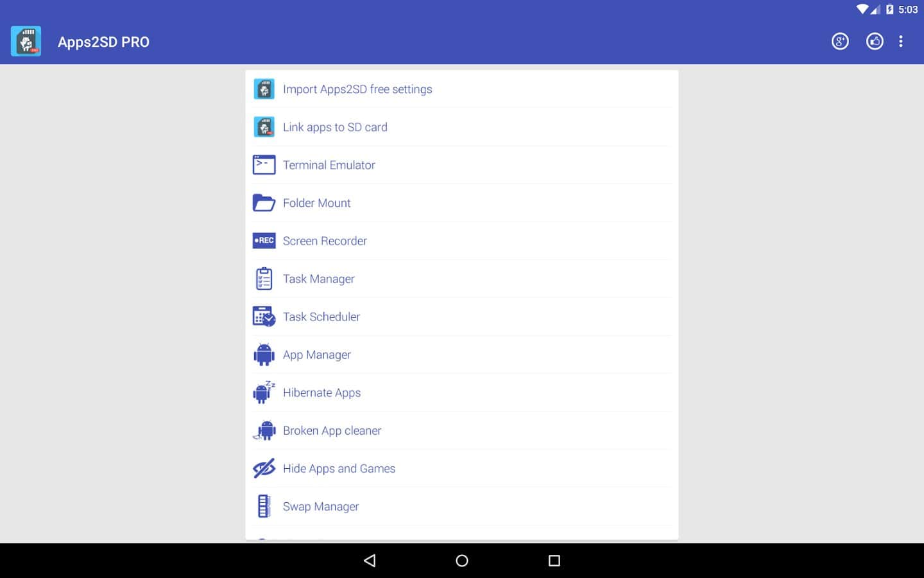Tap the Terminal Emulator console icon

[x=264, y=165]
